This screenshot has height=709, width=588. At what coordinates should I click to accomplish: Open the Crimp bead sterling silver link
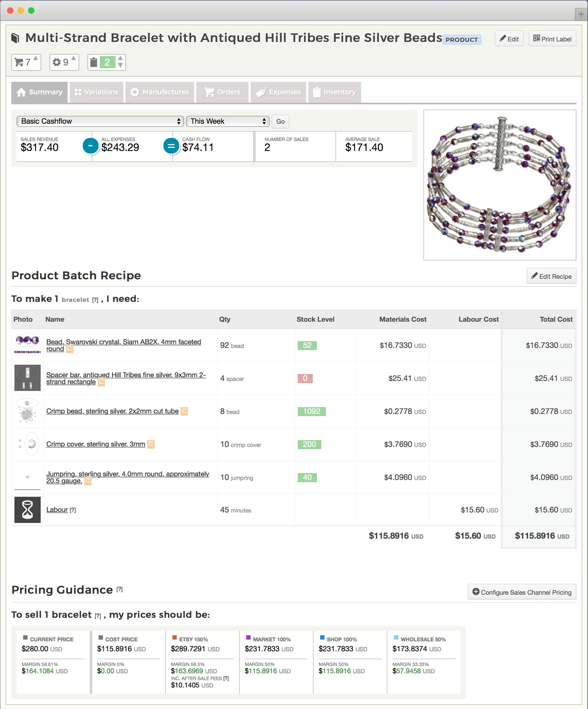click(x=112, y=411)
